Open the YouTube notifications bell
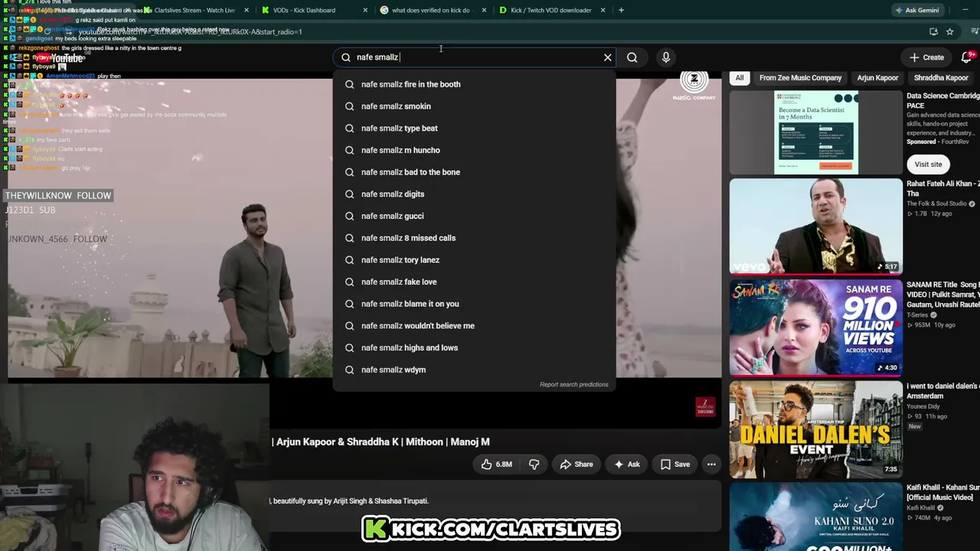 (x=967, y=57)
